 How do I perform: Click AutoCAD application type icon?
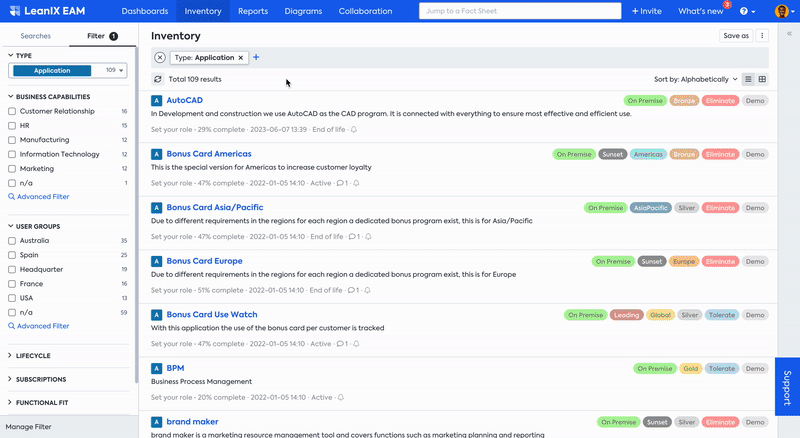click(157, 101)
